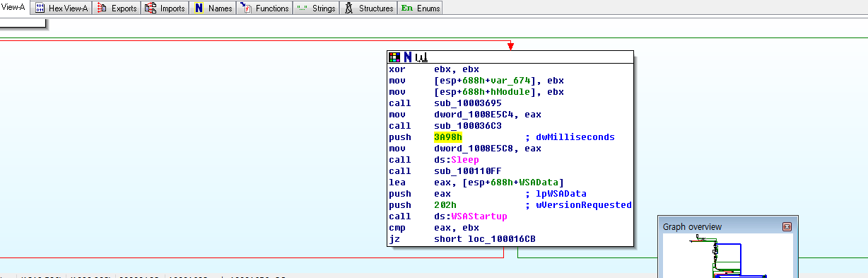Click the green En Enums icon
Screen dimensions: 868x278
(x=407, y=8)
